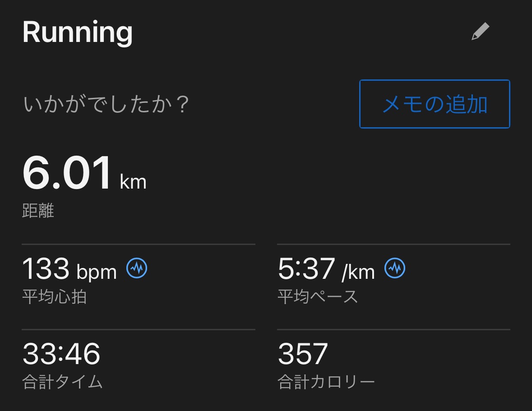Click the bpm unit text

(97, 272)
